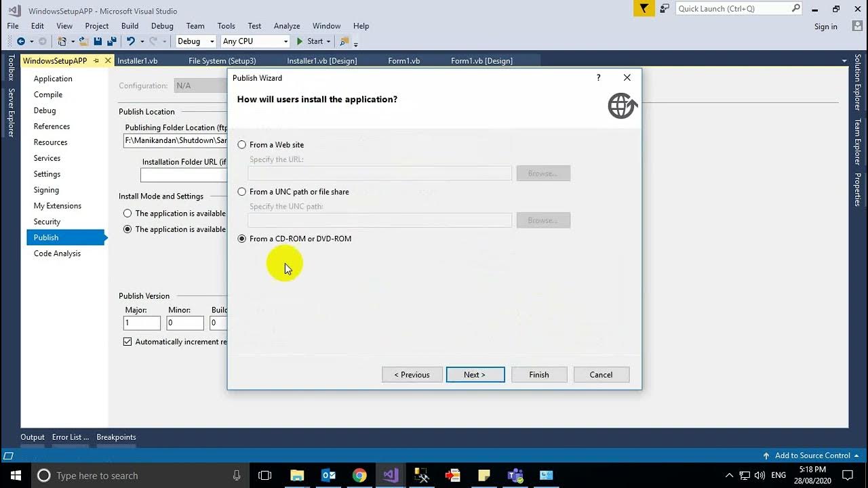868x488 pixels.
Task: Click the Navigate Forward toolbar icon
Action: 42,41
